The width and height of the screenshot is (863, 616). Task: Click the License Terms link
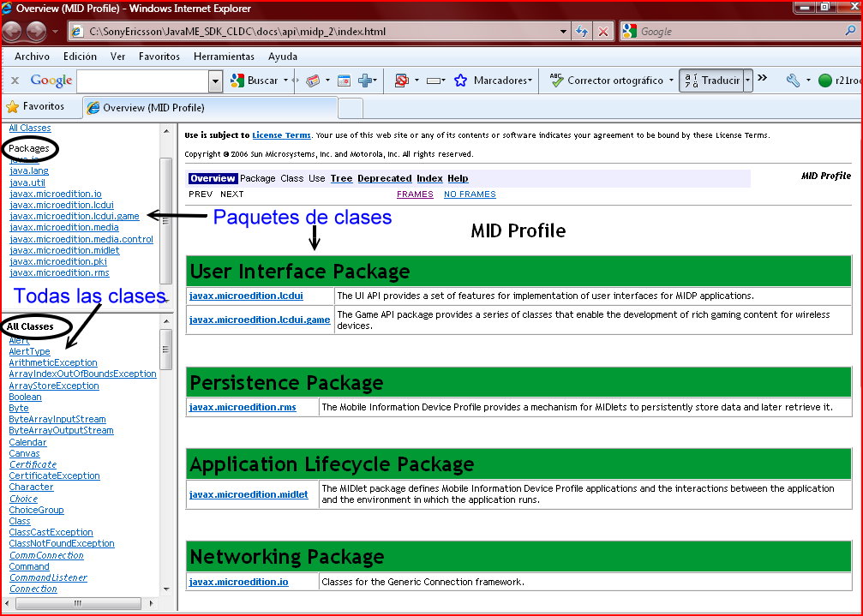click(x=281, y=135)
